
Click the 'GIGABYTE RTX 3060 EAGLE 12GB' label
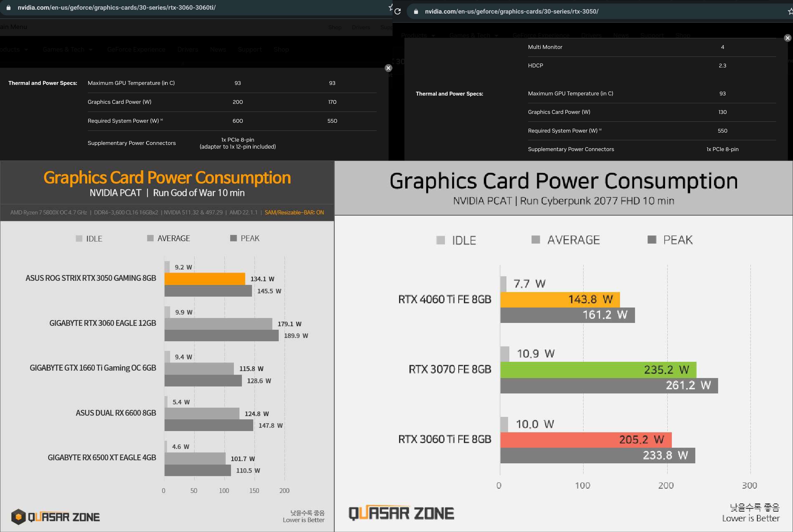click(x=102, y=323)
